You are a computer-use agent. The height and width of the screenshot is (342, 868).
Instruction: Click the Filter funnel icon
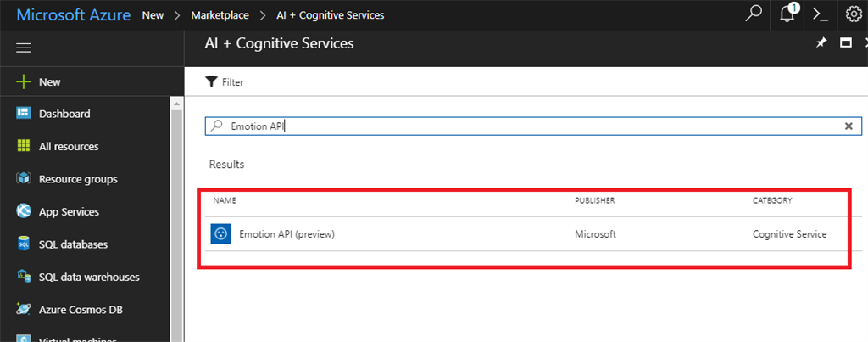[212, 82]
